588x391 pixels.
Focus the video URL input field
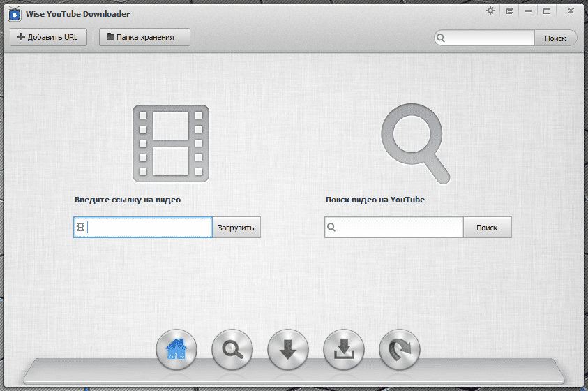(x=143, y=228)
